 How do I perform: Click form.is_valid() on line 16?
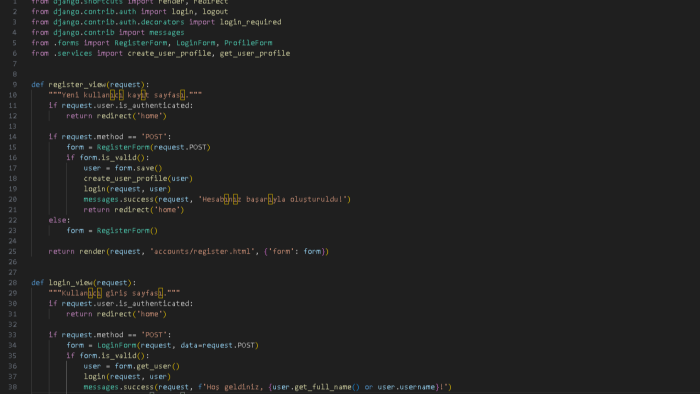(x=112, y=158)
